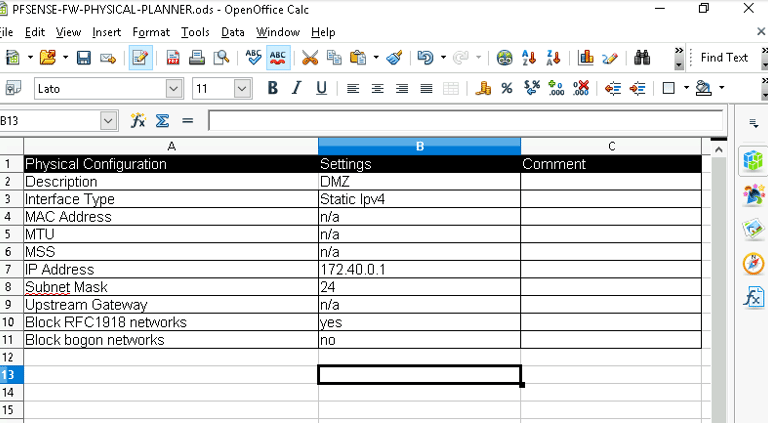Click the Paste clipboard icon

tap(358, 58)
